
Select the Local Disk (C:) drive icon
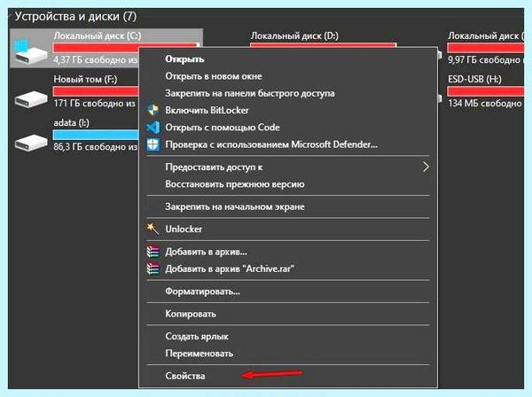(x=30, y=51)
